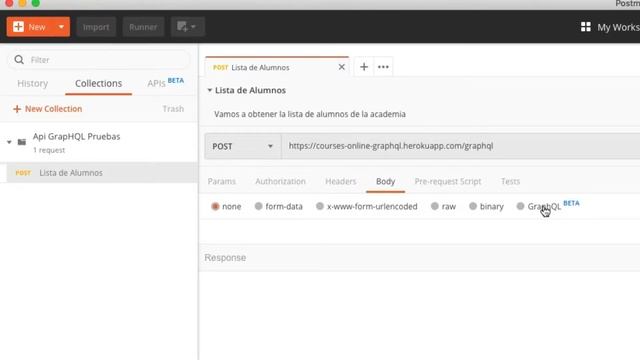Open the Body tab
The image size is (640, 360).
pos(385,181)
